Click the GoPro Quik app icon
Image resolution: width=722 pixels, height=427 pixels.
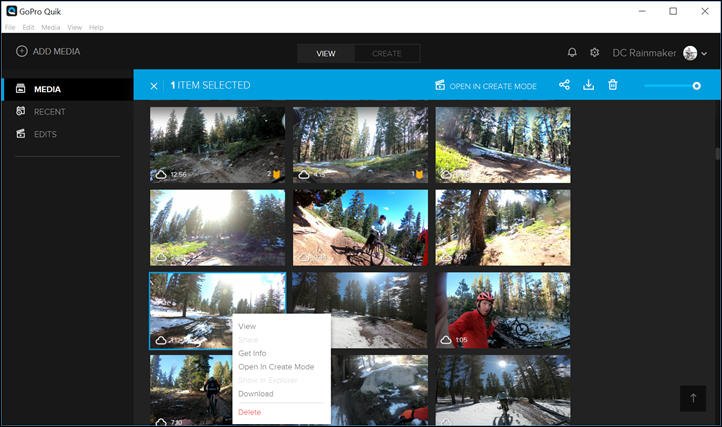11,11
